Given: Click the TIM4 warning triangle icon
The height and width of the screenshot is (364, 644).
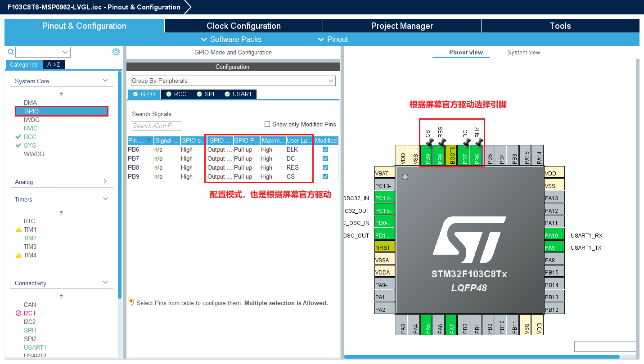Looking at the screenshot, I should [18, 255].
